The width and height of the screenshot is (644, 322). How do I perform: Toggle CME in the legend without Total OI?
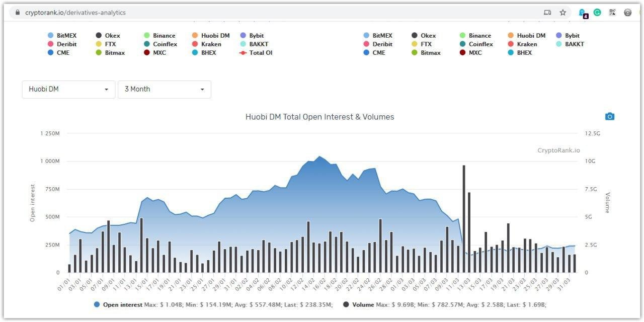(374, 53)
